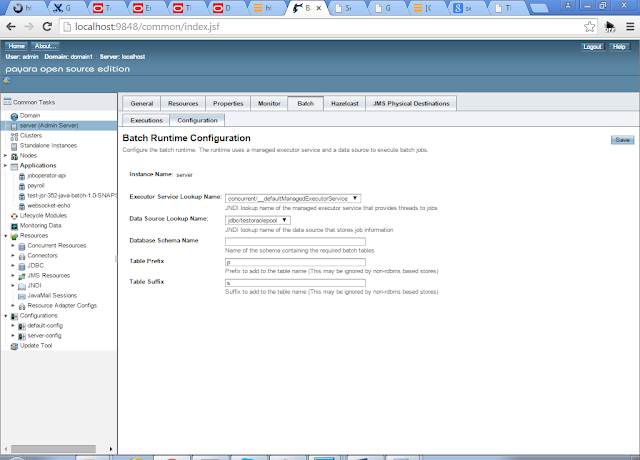Click the Resources icon in tree

[x=14, y=236]
